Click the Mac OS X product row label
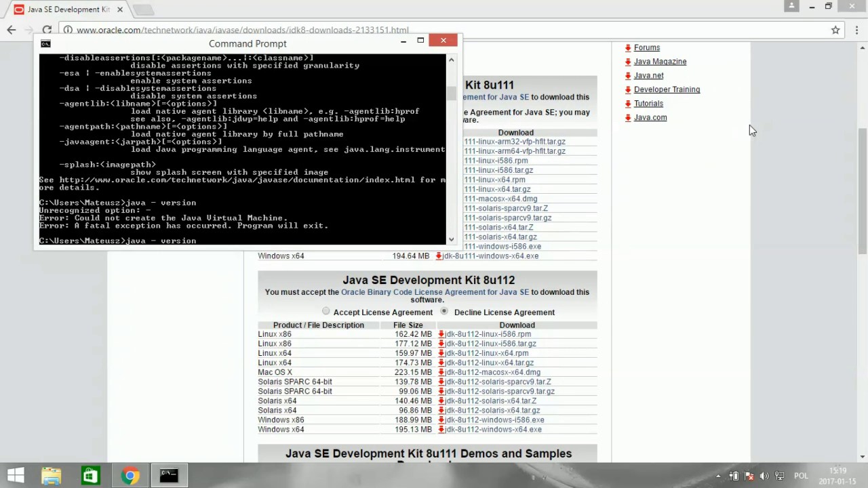This screenshot has height=488, width=868. click(275, 372)
